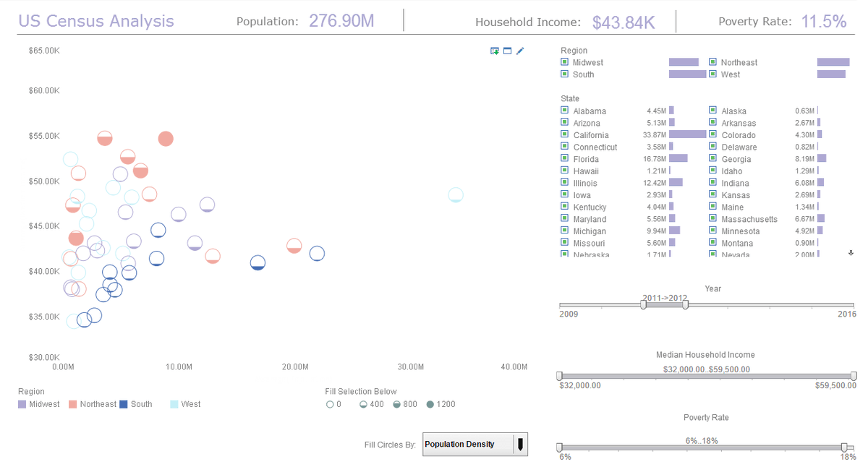
Task: Disable the Alaska state filter checkbox
Action: [x=713, y=111]
